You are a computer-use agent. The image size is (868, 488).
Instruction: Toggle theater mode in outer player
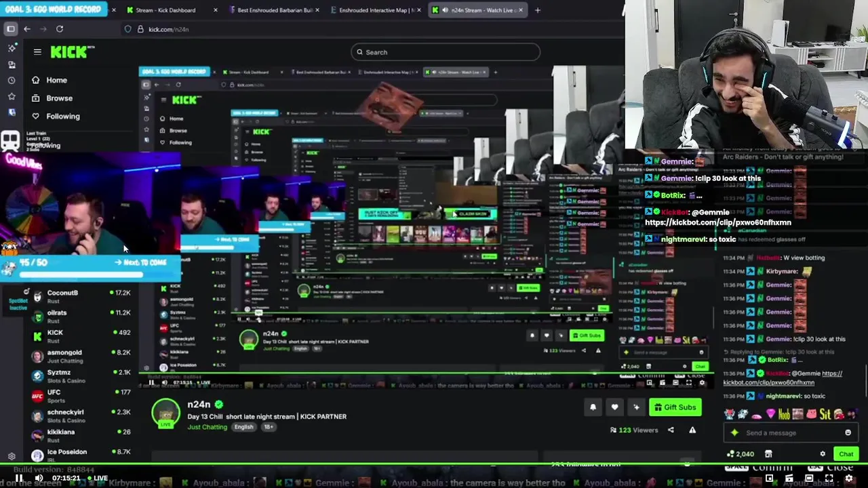[x=809, y=478]
